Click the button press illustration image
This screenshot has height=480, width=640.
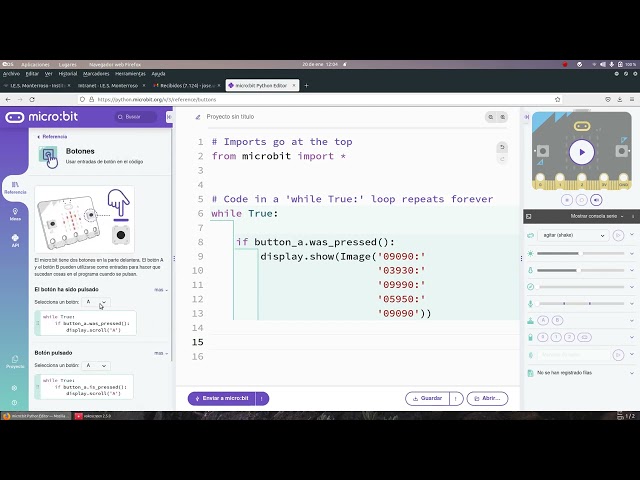84,219
